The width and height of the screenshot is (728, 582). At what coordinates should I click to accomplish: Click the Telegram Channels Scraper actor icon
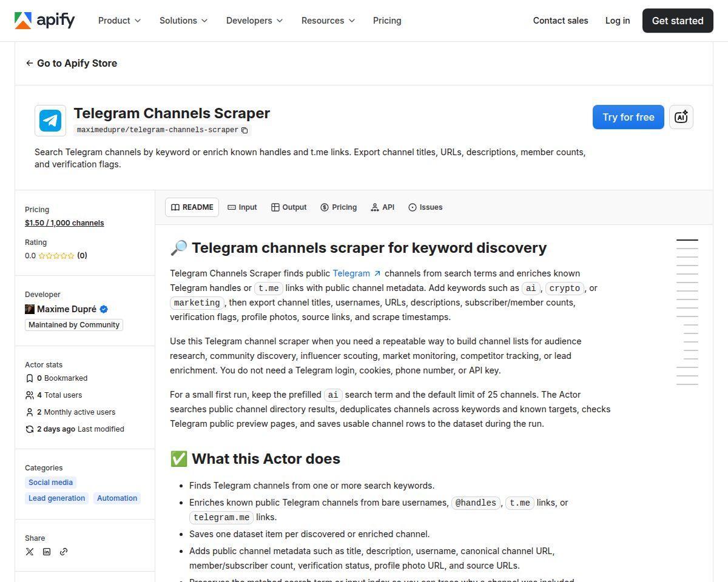click(x=50, y=120)
